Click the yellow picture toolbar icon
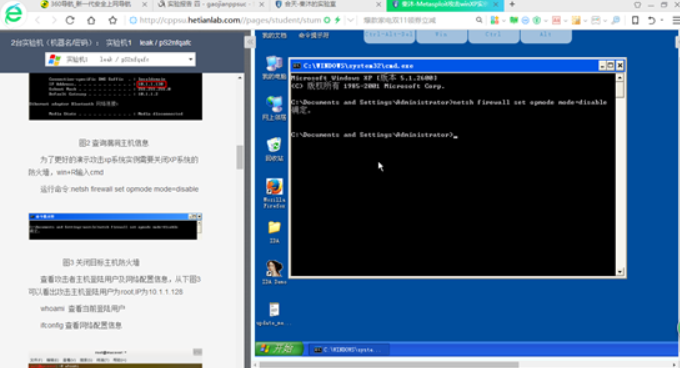Image resolution: width=680 pixels, height=368 pixels. [576, 20]
